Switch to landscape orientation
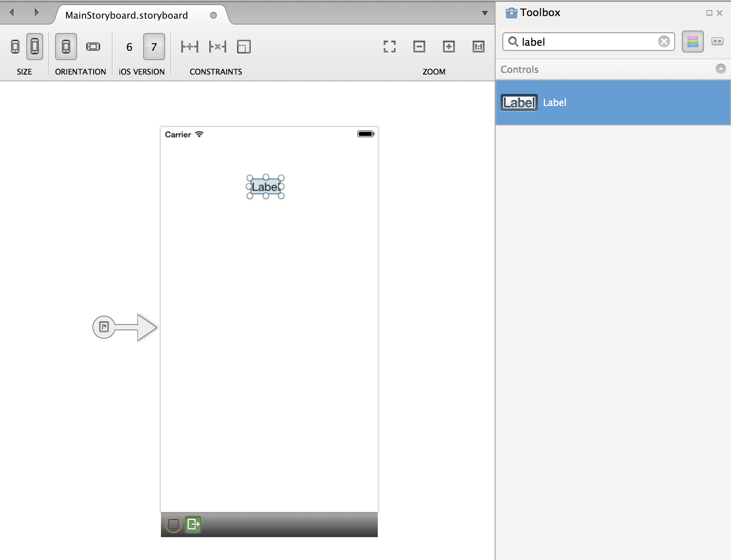The width and height of the screenshot is (731, 560). point(93,47)
